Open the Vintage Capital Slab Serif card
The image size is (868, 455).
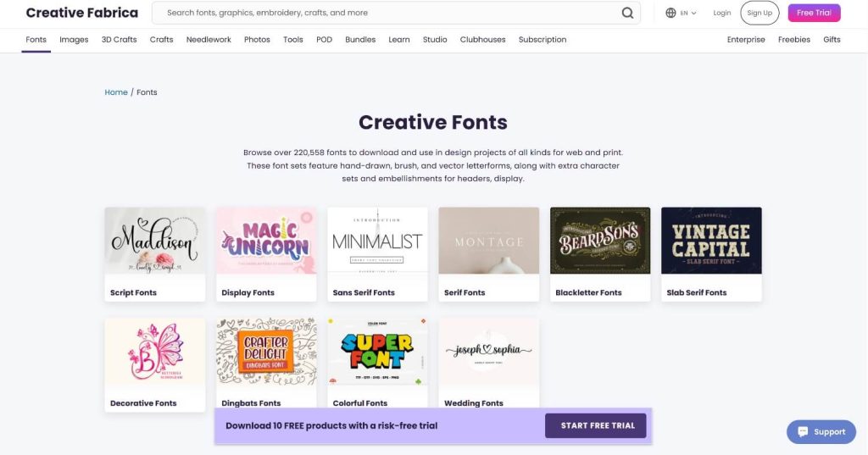tap(711, 254)
